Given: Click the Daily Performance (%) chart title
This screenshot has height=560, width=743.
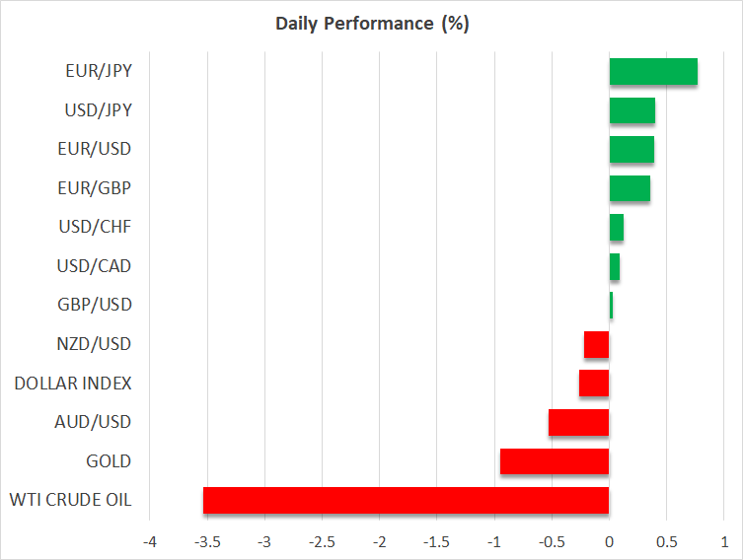Looking at the screenshot, I should point(371,24).
